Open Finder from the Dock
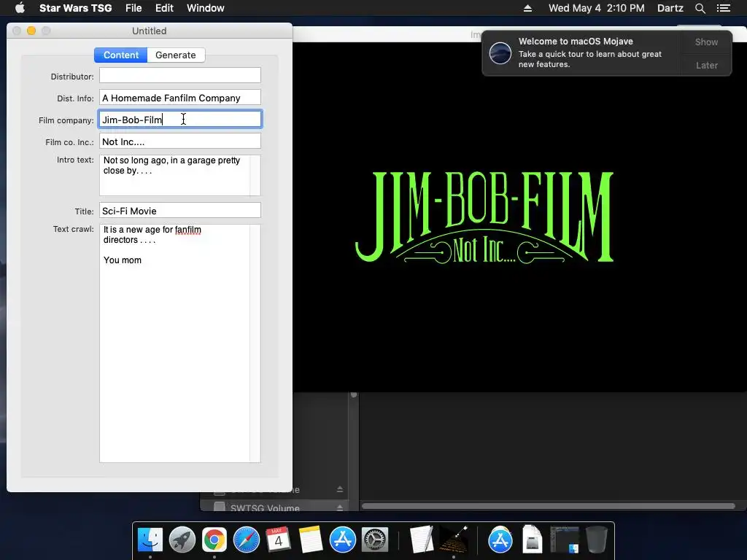Screen dimensions: 747x560 [x=150, y=540]
